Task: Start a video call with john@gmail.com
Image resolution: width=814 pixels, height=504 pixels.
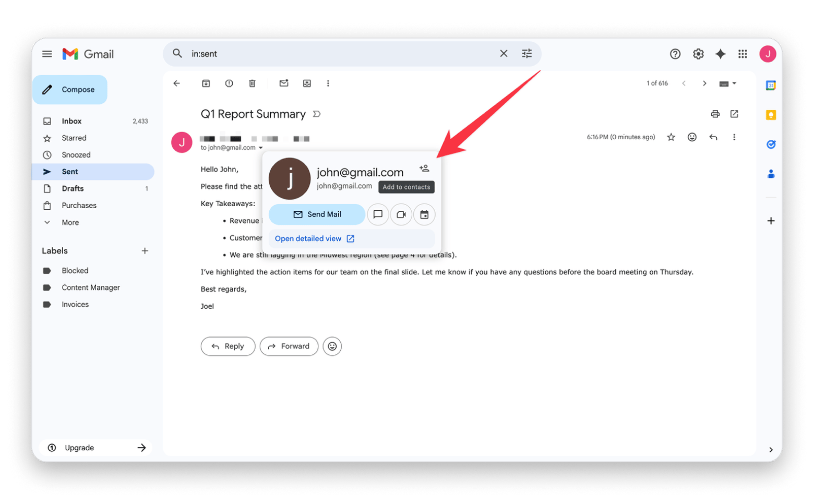Action: (401, 214)
